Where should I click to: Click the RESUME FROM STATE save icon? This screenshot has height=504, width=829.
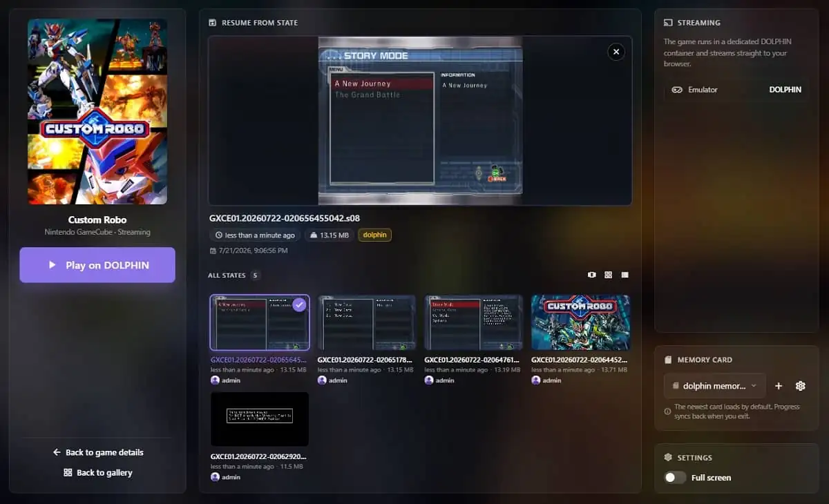point(212,23)
